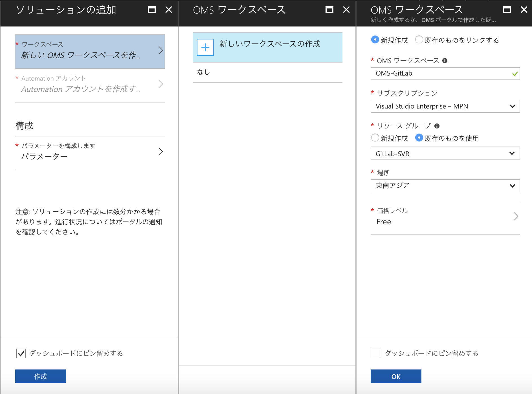This screenshot has width=532, height=394.
Task: Select the なし list entry
Action: [268, 72]
